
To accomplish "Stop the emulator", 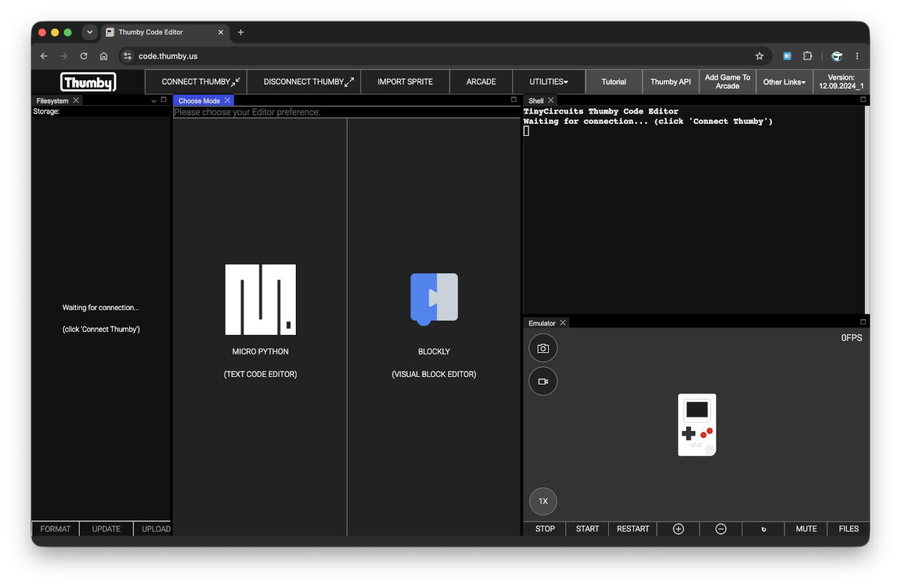I will pos(545,529).
